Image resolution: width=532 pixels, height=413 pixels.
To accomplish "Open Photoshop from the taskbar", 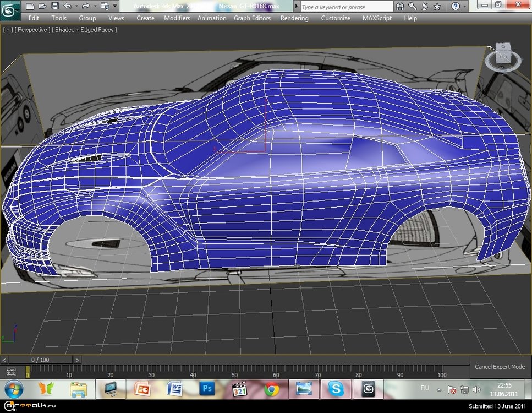I will [207, 389].
